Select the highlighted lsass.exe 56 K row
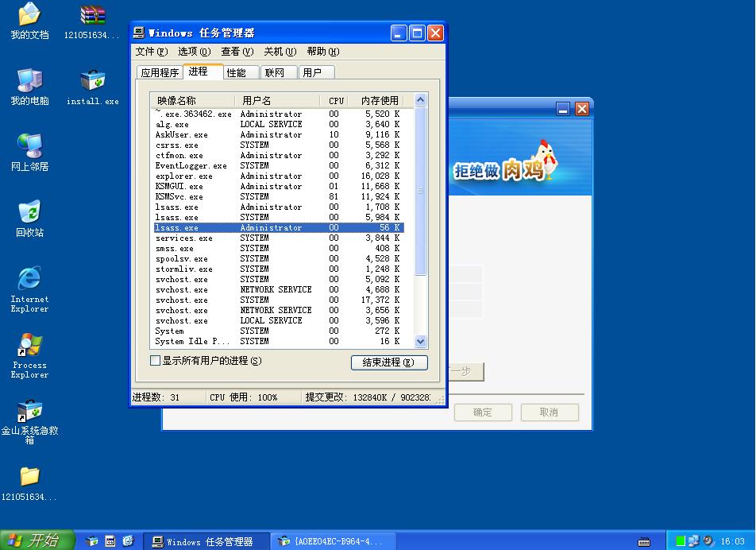Image resolution: width=756 pixels, height=550 pixels. pyautogui.click(x=279, y=228)
